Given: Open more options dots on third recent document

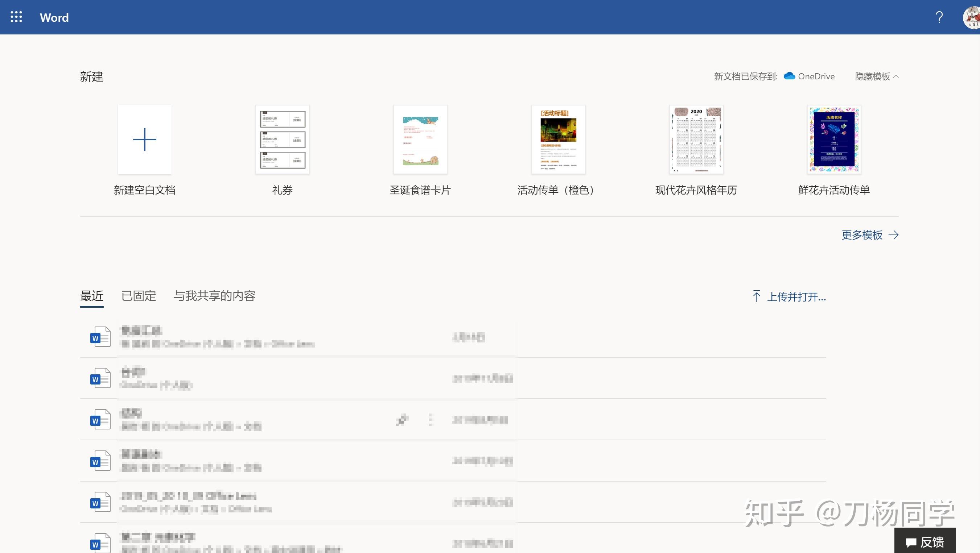Looking at the screenshot, I should point(431,420).
